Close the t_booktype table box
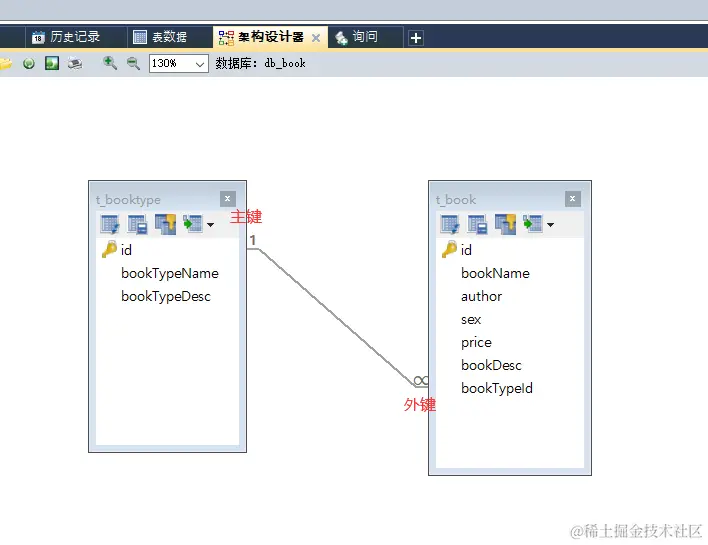This screenshot has height=545, width=708. [x=228, y=199]
